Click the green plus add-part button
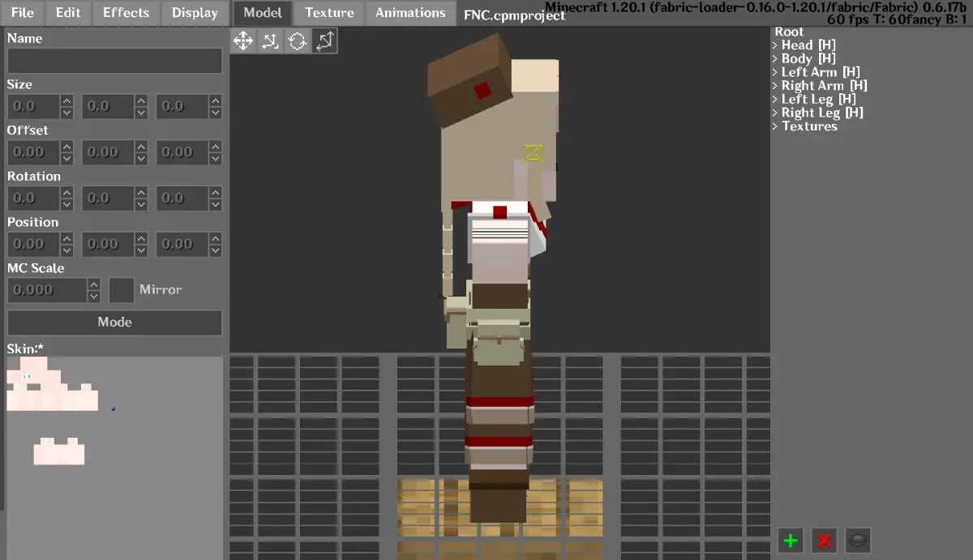973x560 pixels. pos(791,541)
